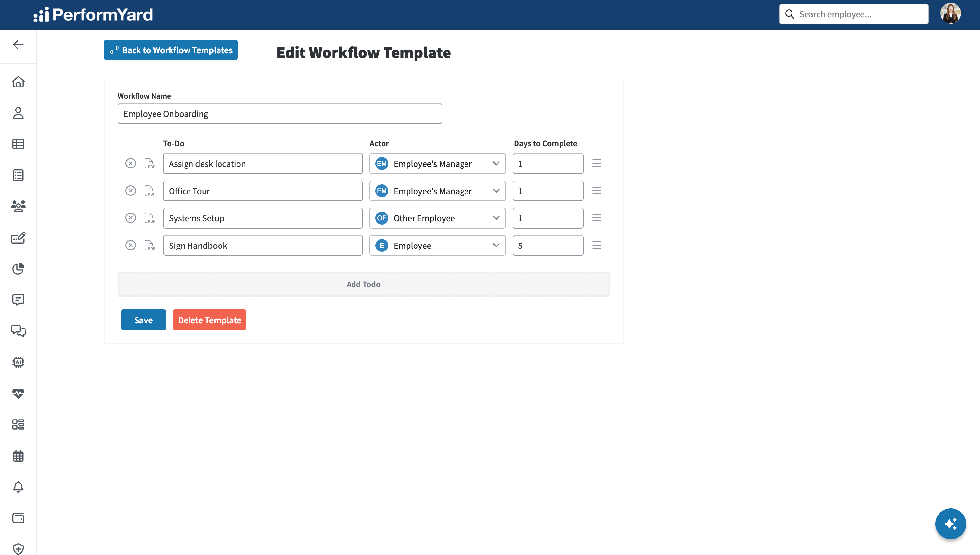Open dashboard tiles icon in sidebar
Viewport: 980px width, 555px height.
click(x=18, y=424)
